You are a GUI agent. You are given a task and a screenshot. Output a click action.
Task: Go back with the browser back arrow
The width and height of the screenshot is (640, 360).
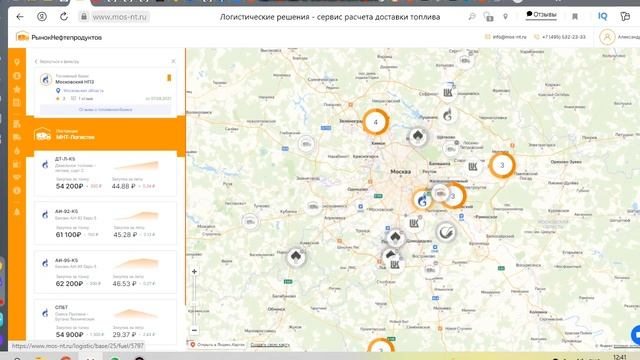20,17
